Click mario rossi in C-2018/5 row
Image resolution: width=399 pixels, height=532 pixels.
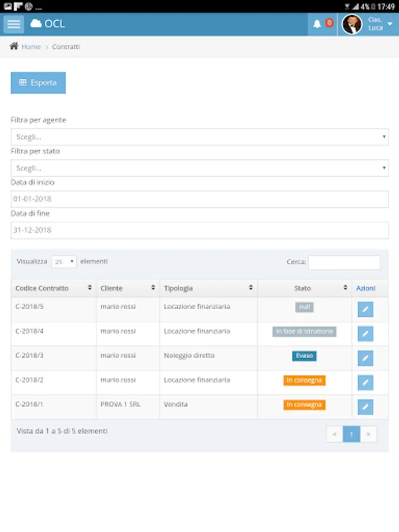click(x=118, y=307)
